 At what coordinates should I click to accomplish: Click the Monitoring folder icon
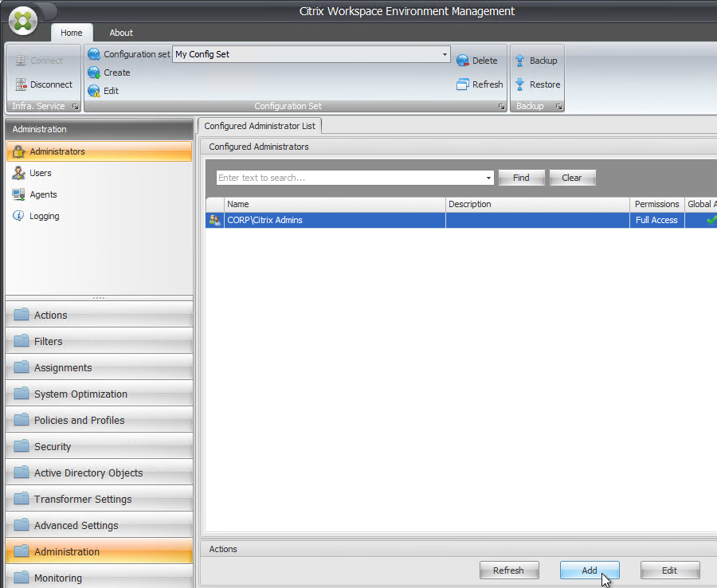click(21, 578)
